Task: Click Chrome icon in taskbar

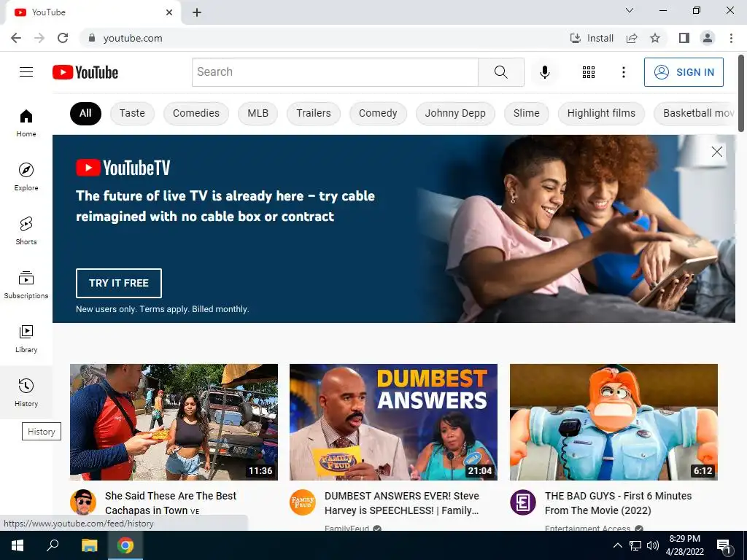Action: [x=125, y=545]
